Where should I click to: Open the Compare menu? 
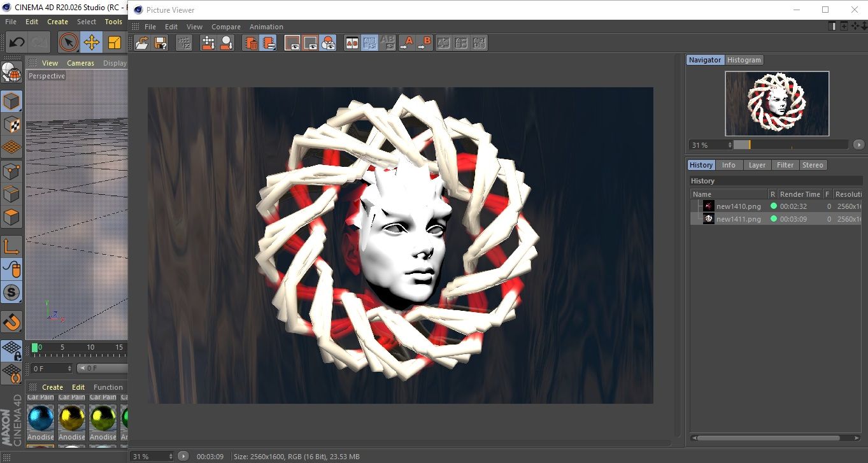tap(226, 27)
